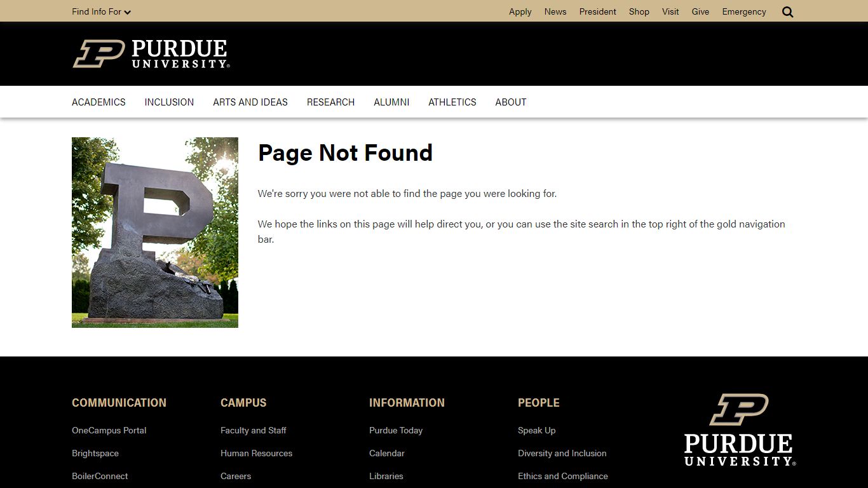
Task: Go to BoilerConnect footer link
Action: click(100, 476)
